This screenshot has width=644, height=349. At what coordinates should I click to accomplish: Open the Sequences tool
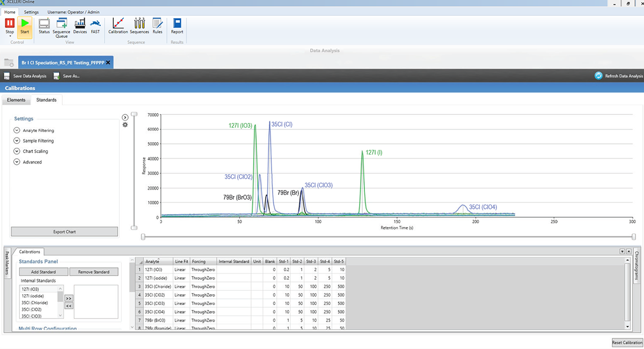coord(140,26)
